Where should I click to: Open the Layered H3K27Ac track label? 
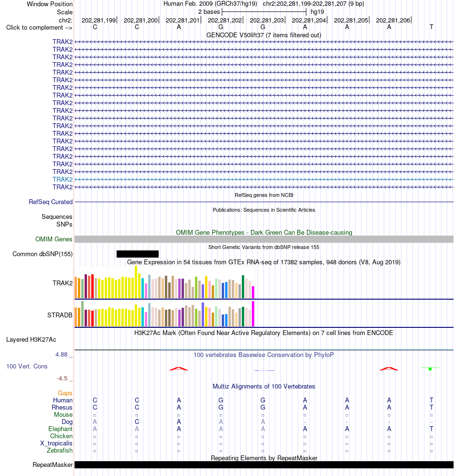click(31, 340)
